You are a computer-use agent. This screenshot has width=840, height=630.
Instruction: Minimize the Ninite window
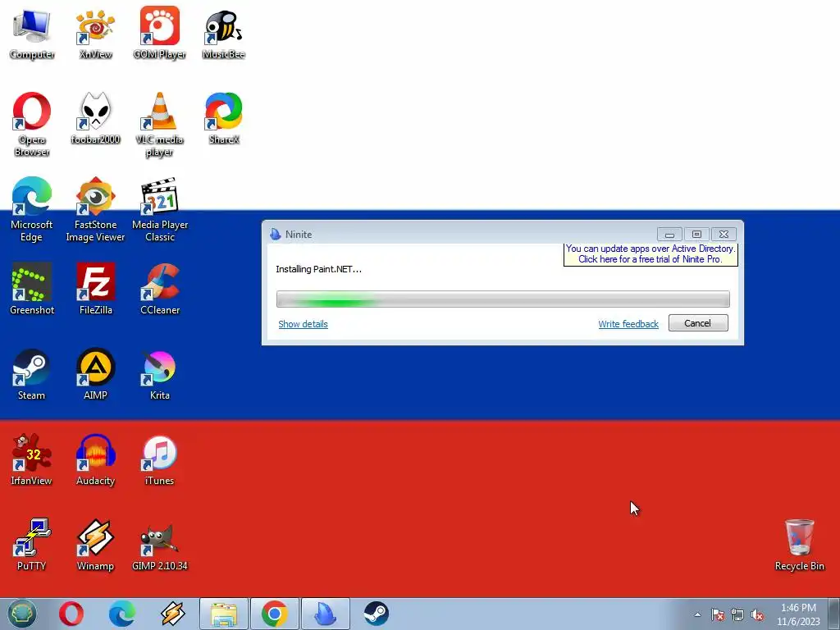[669, 234]
